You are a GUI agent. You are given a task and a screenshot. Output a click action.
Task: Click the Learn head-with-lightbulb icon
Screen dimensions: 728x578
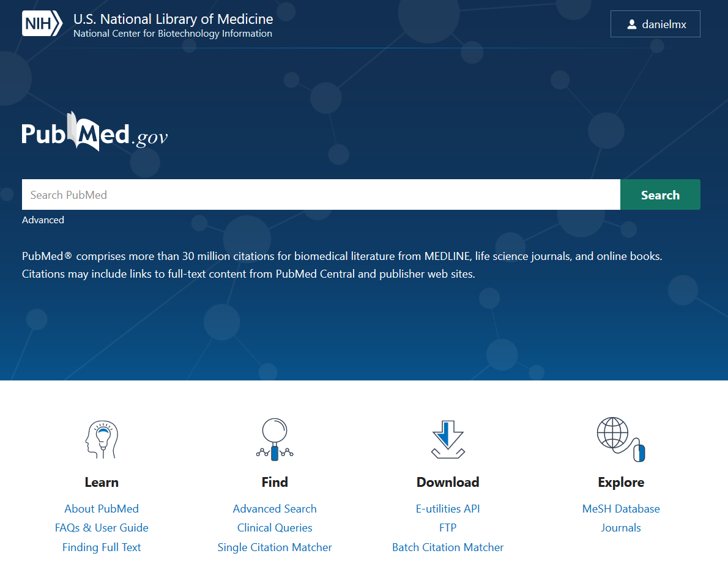[x=102, y=439]
